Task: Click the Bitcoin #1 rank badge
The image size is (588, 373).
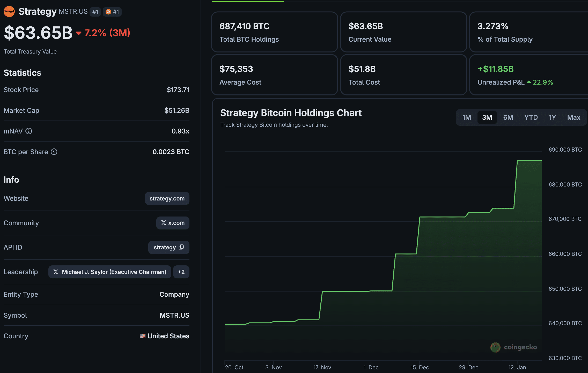Action: [x=112, y=12]
